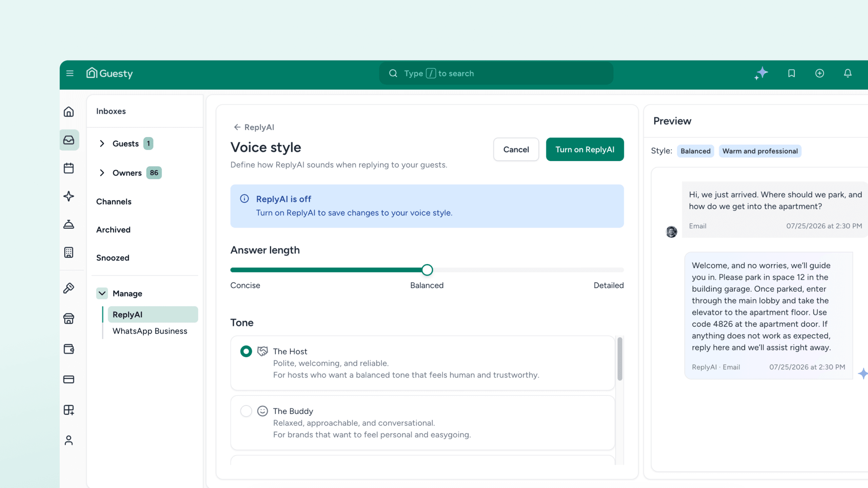Click the search input field

496,73
